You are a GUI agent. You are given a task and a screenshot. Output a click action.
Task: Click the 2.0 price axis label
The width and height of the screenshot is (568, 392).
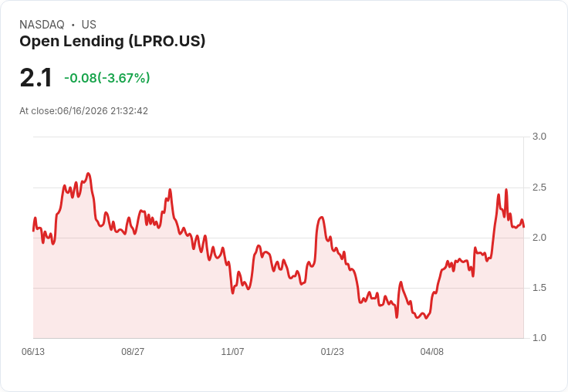pos(539,238)
